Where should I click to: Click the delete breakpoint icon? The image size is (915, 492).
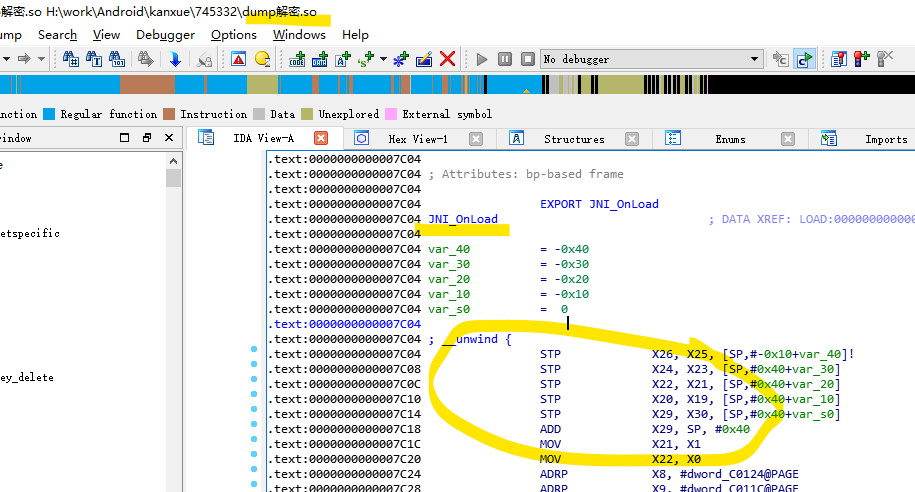(885, 59)
